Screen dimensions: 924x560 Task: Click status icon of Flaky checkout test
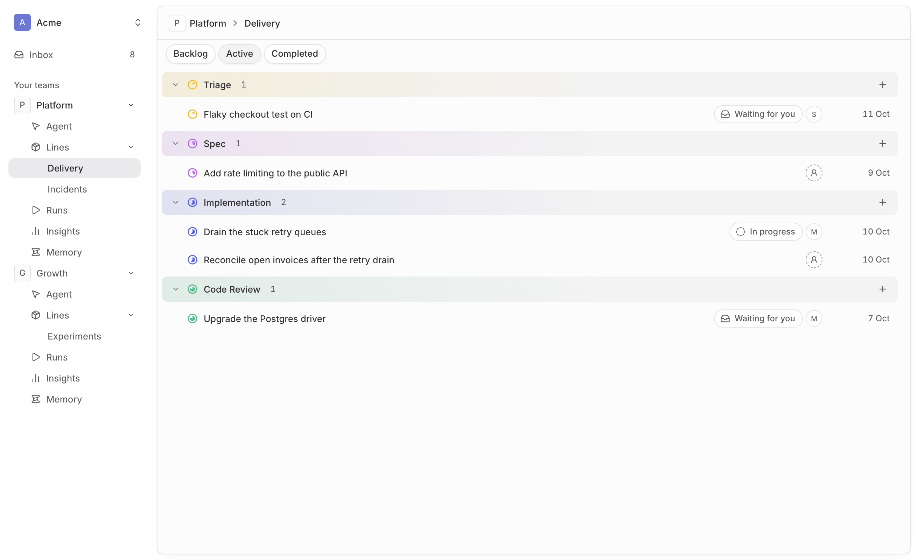pyautogui.click(x=192, y=114)
